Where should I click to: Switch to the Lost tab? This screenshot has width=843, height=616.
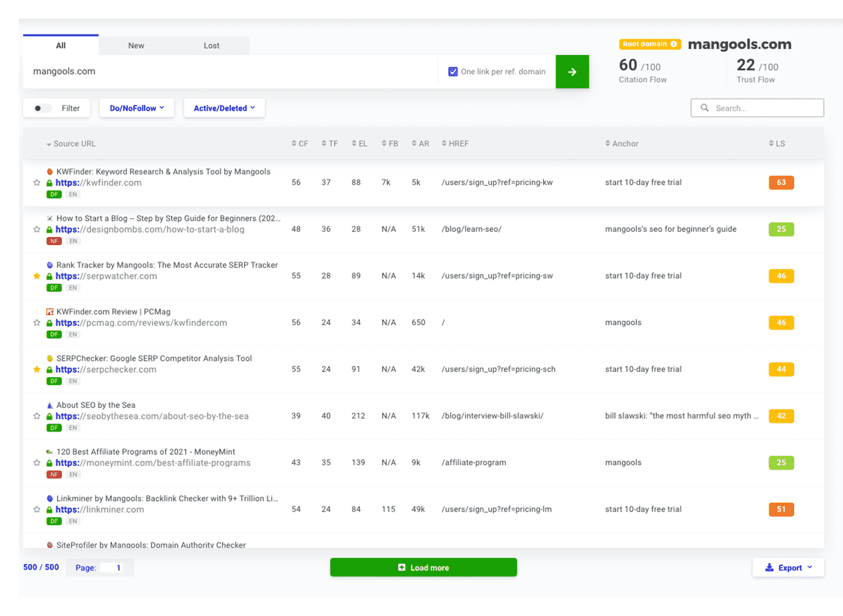(212, 46)
